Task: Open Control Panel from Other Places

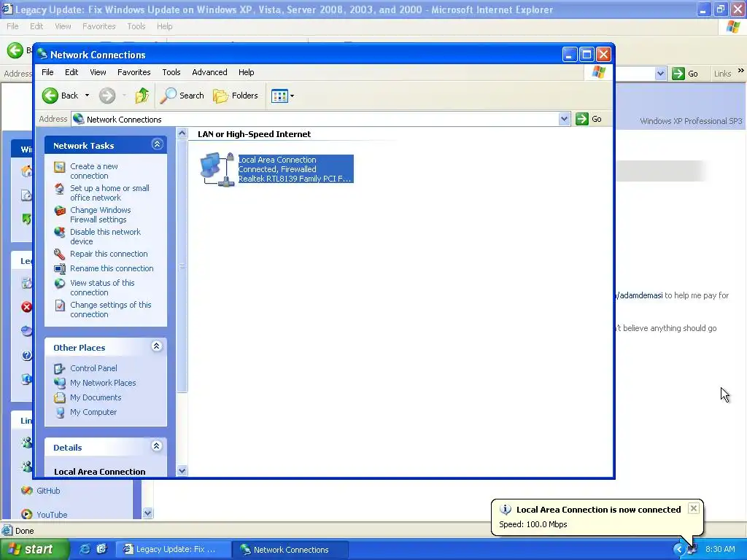Action: tap(93, 368)
